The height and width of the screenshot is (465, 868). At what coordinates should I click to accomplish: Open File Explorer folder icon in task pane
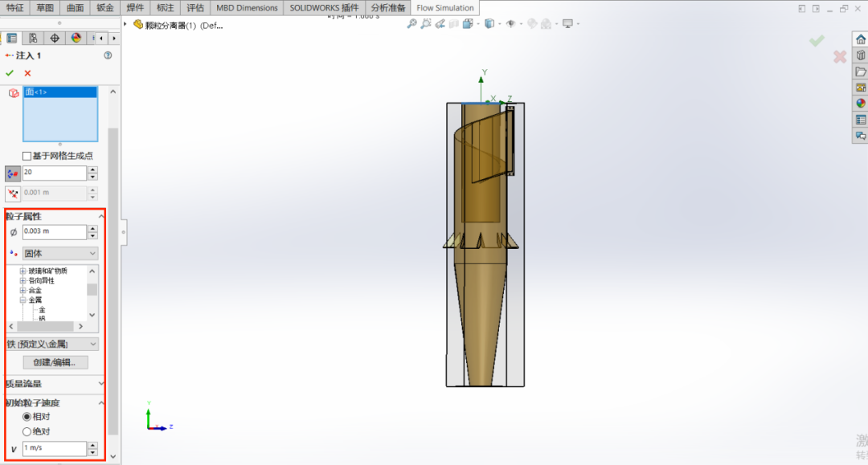[860, 72]
